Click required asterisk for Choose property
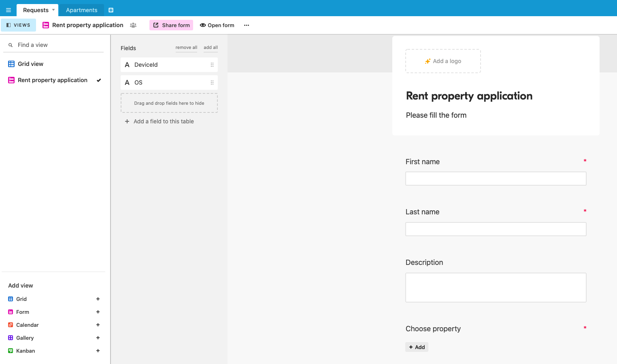The height and width of the screenshot is (364, 617). pos(585,328)
